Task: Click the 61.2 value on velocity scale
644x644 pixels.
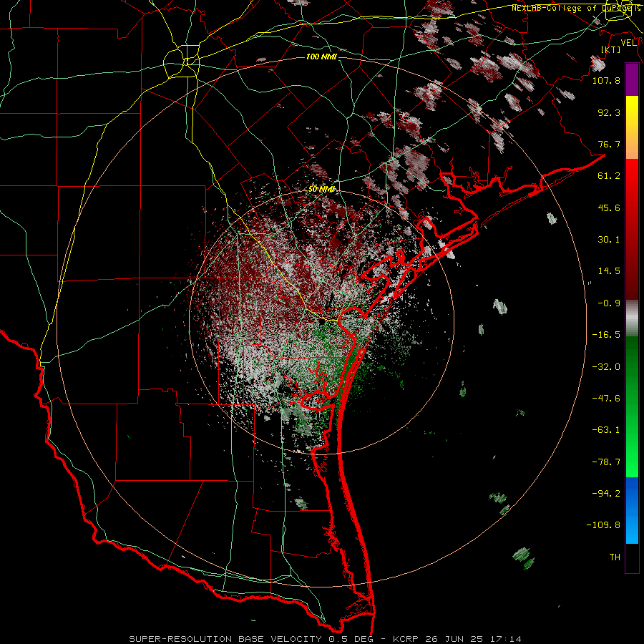Action: click(609, 176)
